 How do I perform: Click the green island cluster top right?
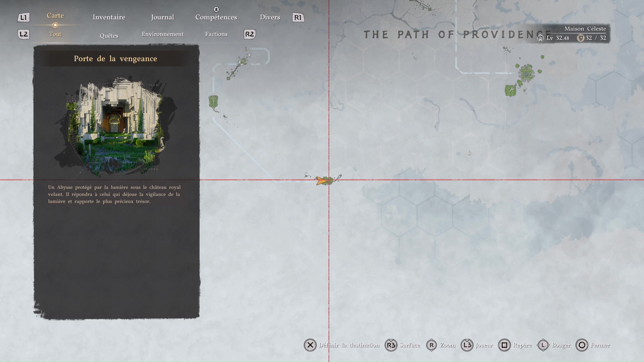(526, 73)
